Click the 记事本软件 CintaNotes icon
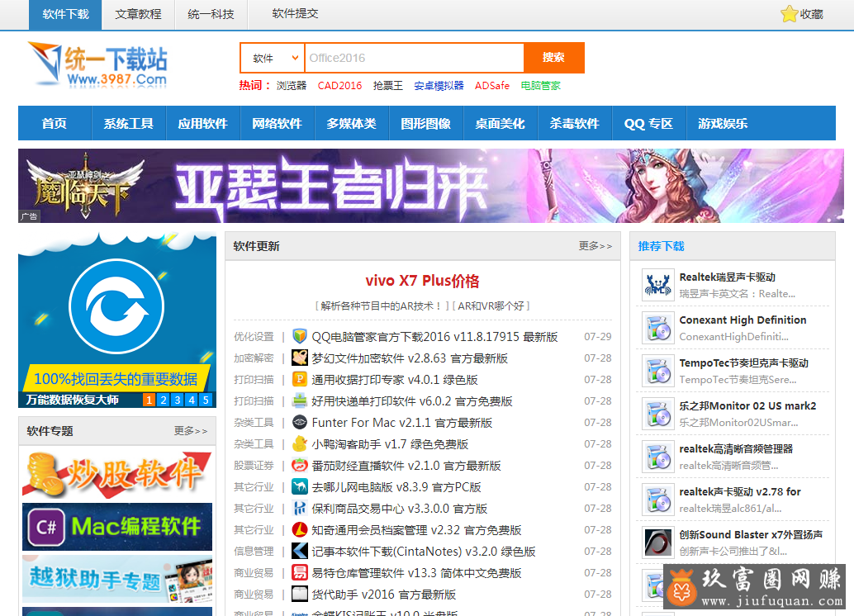This screenshot has width=854, height=616. point(300,552)
